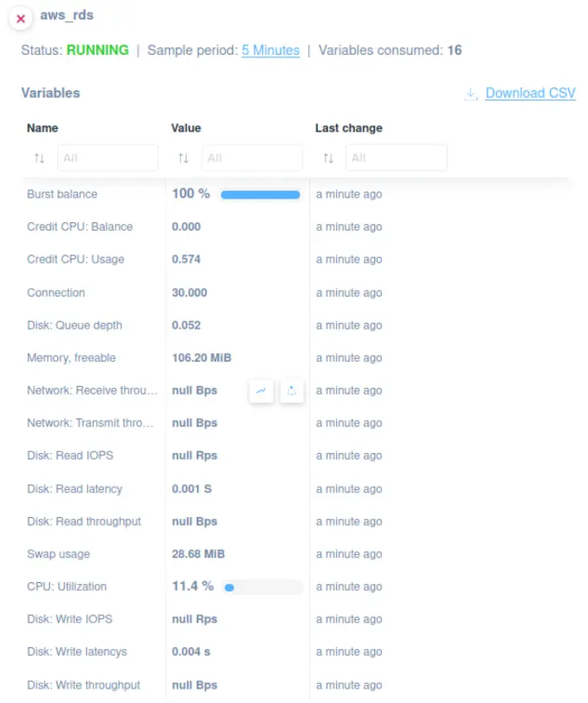
Task: Select the Credit CPU: Balance row name
Action: (x=79, y=226)
